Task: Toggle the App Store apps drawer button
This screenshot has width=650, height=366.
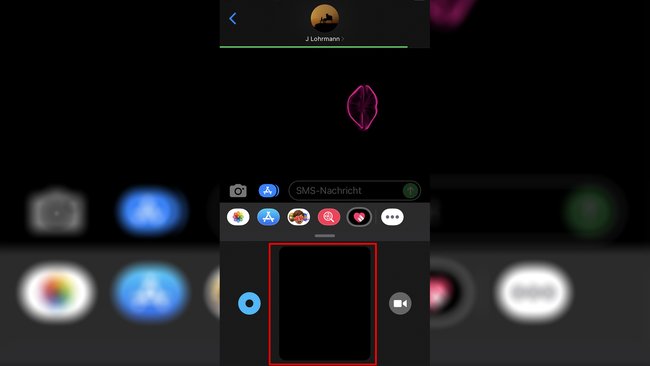Action: point(269,191)
